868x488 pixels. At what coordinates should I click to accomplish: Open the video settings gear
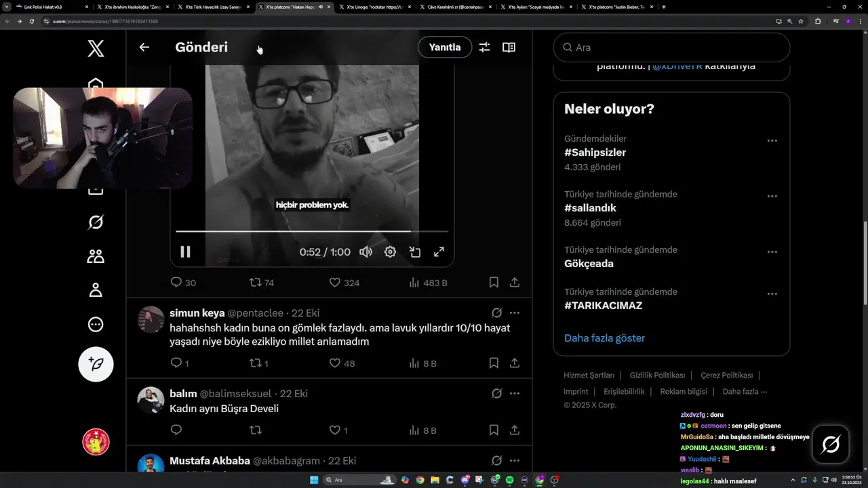pyautogui.click(x=390, y=252)
